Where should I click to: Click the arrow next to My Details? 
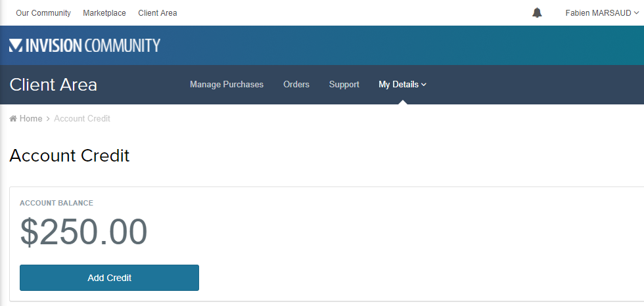coord(424,85)
